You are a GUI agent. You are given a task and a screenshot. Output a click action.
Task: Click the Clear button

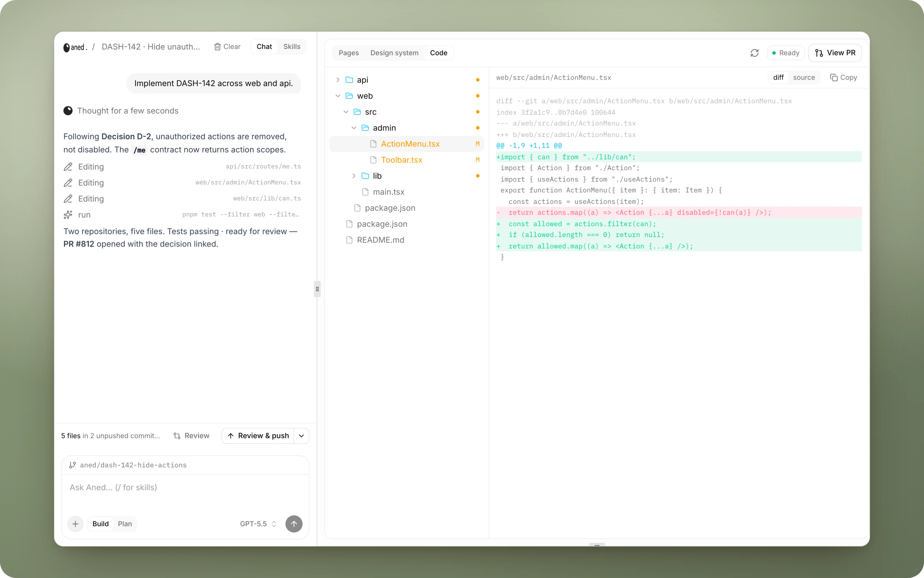227,47
